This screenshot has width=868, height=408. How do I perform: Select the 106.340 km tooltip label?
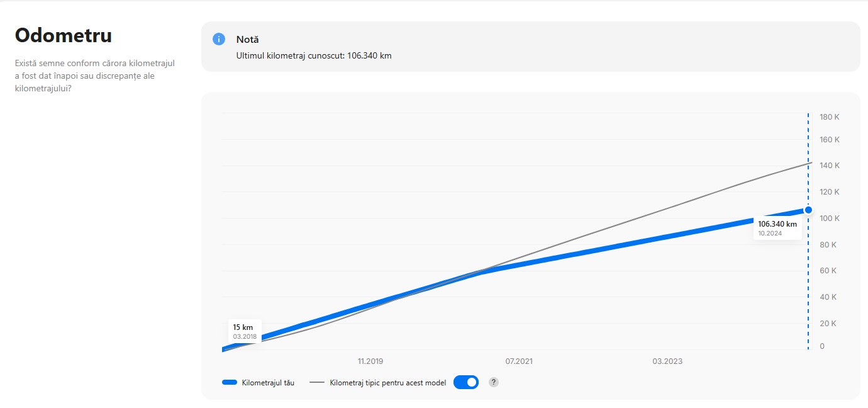point(777,228)
